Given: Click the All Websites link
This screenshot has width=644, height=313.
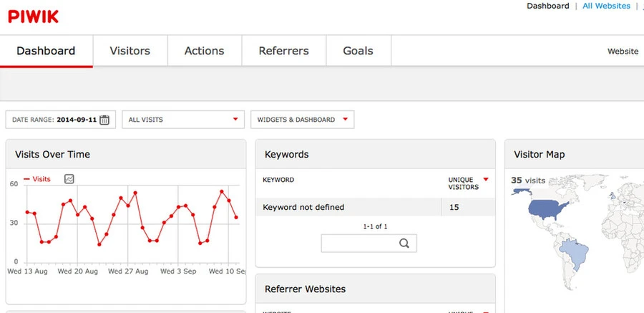Looking at the screenshot, I should coord(606,6).
